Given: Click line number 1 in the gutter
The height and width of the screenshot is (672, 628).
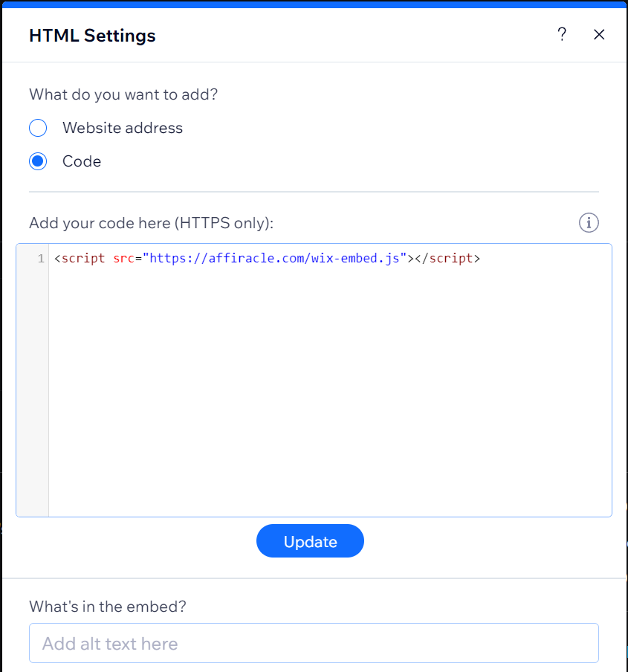Looking at the screenshot, I should [x=41, y=259].
